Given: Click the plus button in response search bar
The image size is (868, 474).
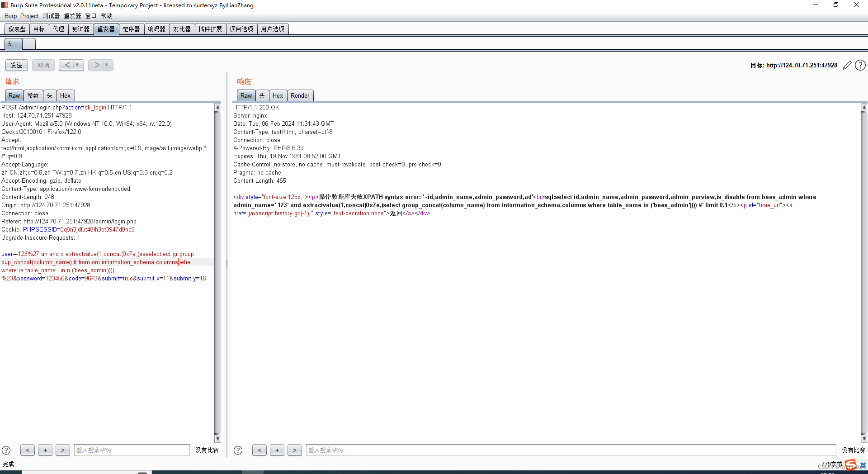Looking at the screenshot, I should coord(277,450).
